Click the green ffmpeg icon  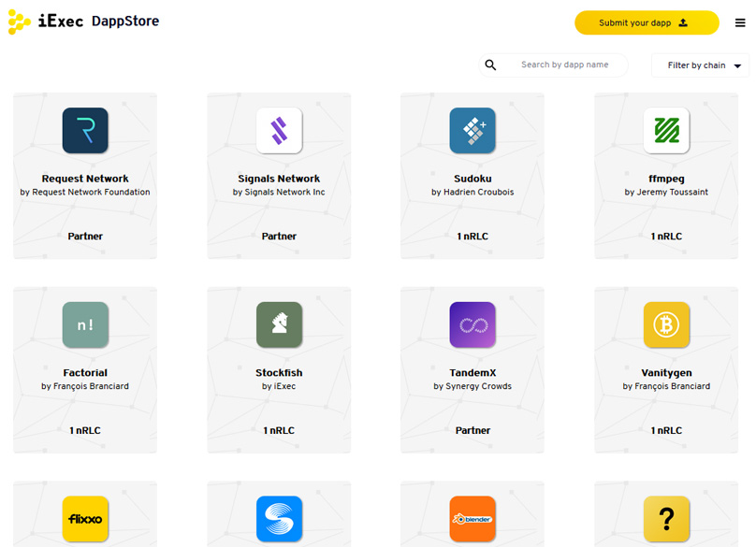pos(666,131)
